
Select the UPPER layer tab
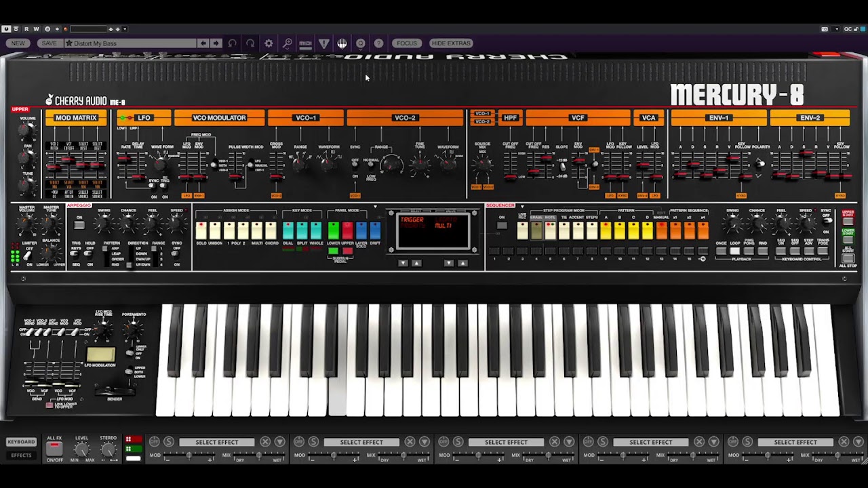(x=20, y=109)
